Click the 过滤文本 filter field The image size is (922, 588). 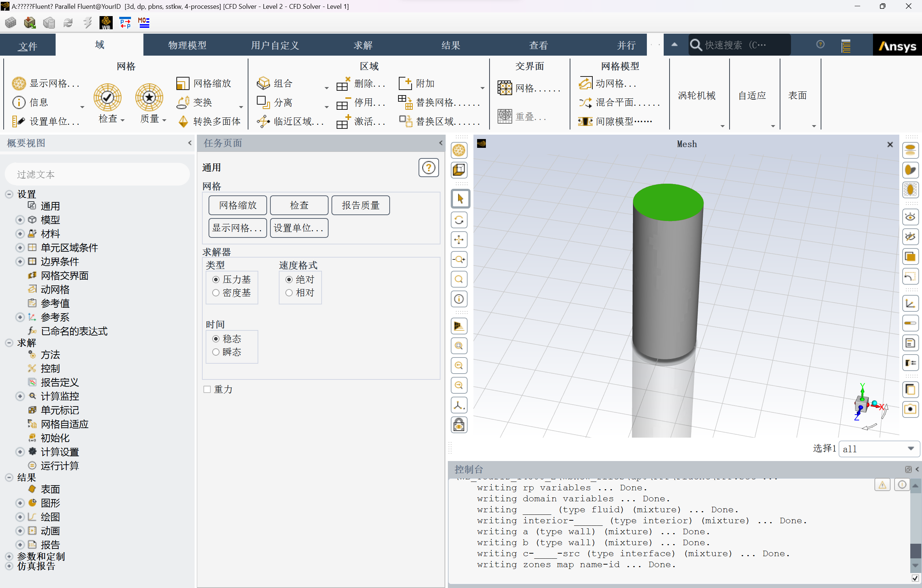[x=97, y=175]
